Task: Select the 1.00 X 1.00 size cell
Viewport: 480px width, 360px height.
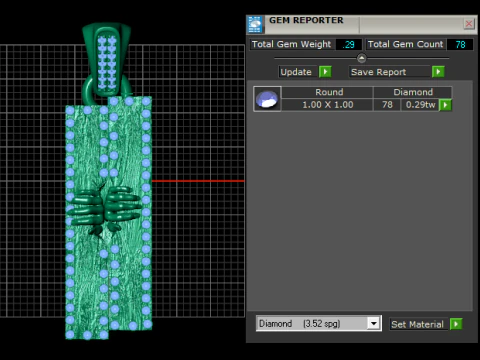Action: click(327, 105)
